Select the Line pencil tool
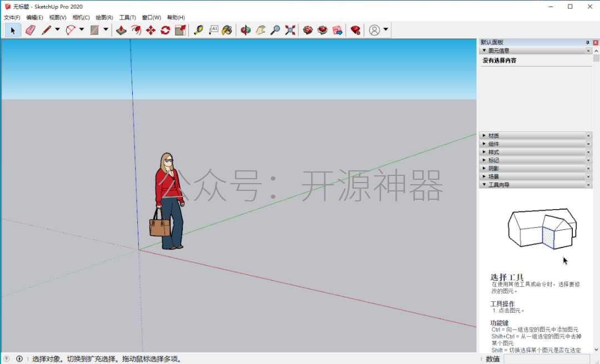The image size is (600, 364). tap(46, 30)
